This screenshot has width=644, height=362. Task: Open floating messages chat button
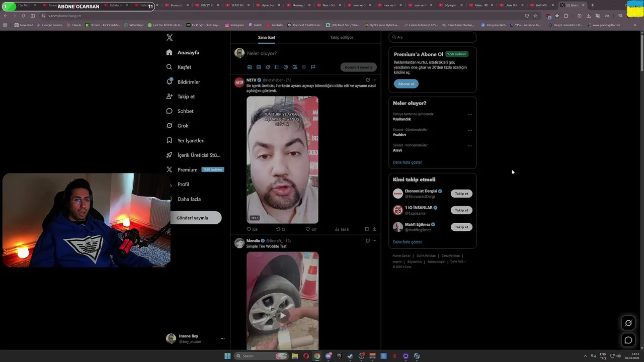(x=628, y=340)
